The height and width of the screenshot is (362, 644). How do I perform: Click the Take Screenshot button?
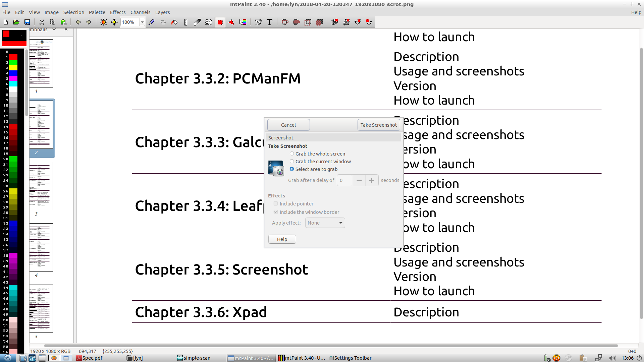(379, 125)
